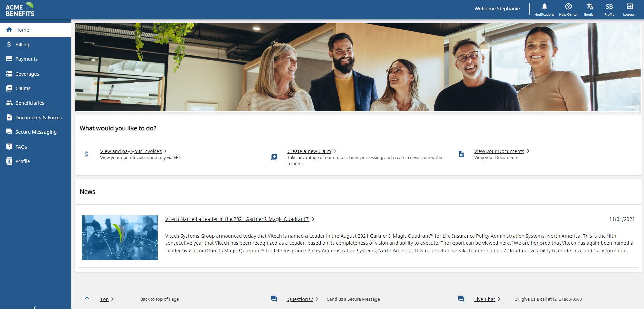Click the chevron next to news headline

coord(313,219)
